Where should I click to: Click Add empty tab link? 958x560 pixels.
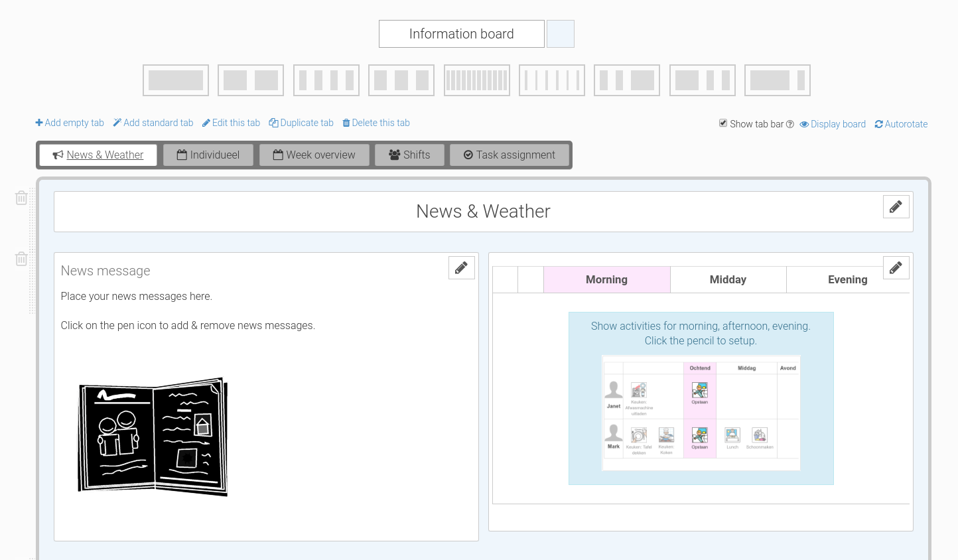click(70, 123)
